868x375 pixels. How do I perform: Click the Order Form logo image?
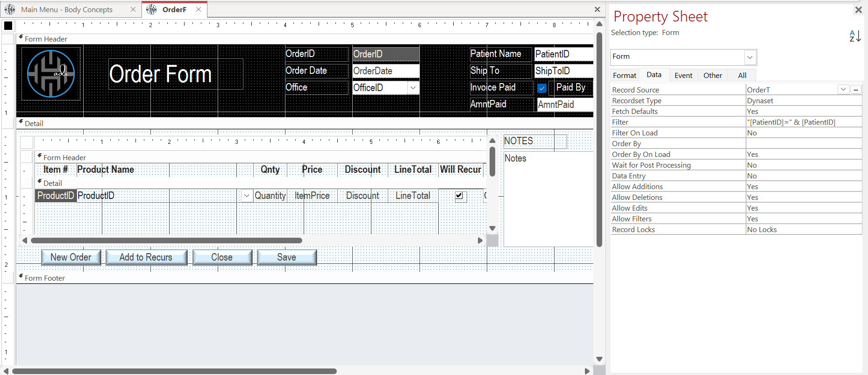point(51,74)
